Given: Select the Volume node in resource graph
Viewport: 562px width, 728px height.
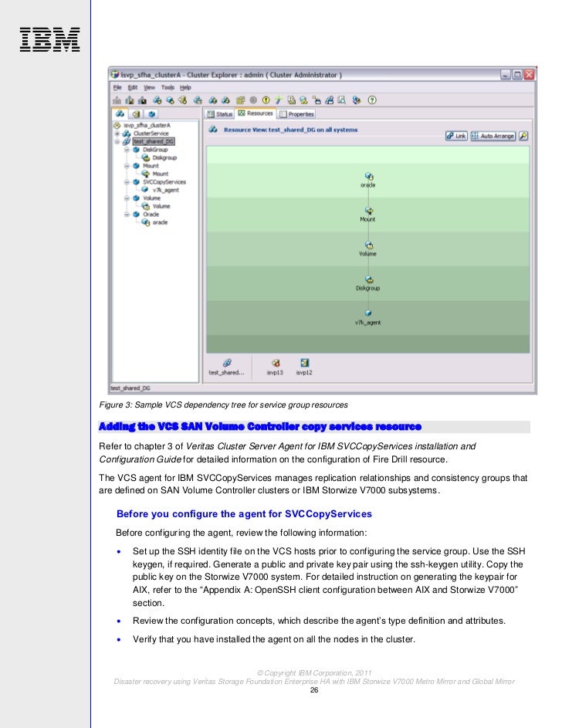Looking at the screenshot, I should (x=368, y=249).
